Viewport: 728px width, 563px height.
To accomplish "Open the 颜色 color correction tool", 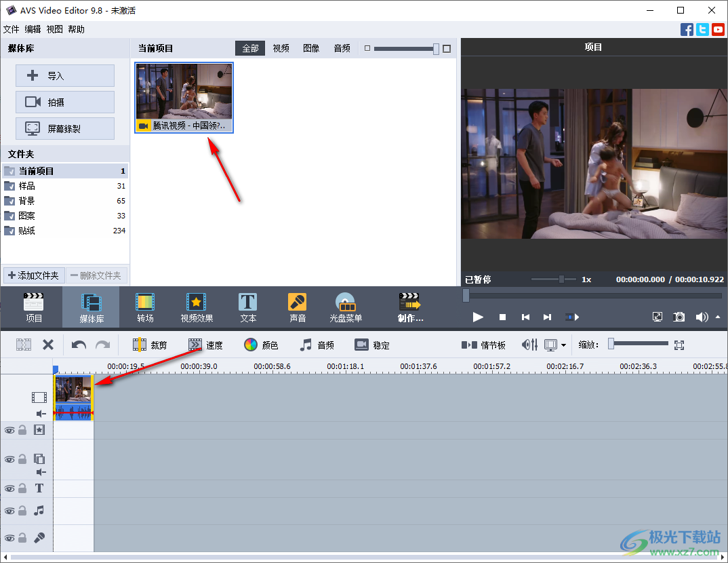I will 261,345.
